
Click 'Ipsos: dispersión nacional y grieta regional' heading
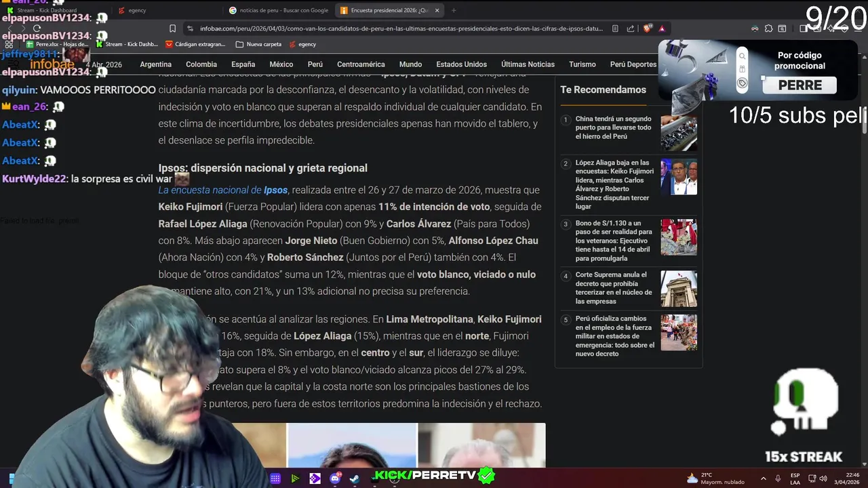(262, 168)
